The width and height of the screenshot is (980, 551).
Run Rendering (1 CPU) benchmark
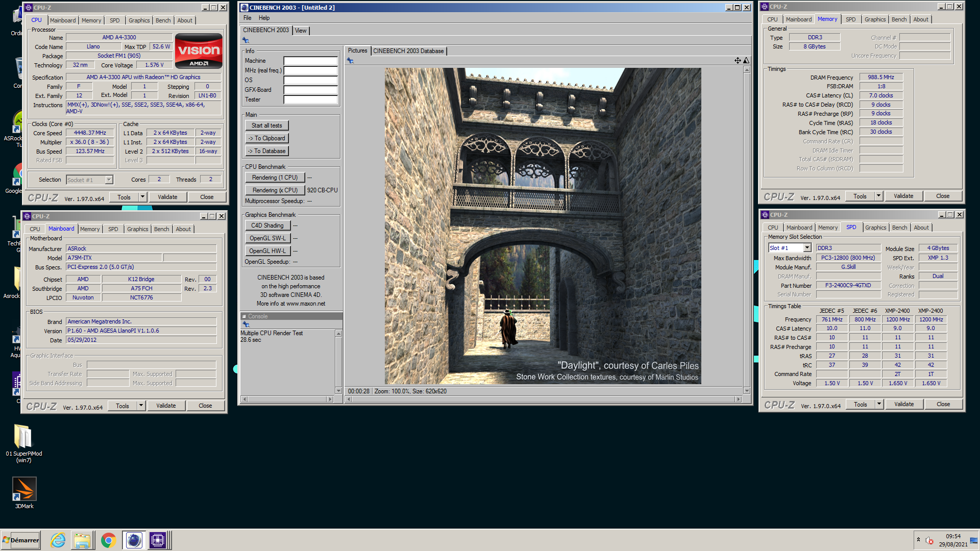[275, 178]
